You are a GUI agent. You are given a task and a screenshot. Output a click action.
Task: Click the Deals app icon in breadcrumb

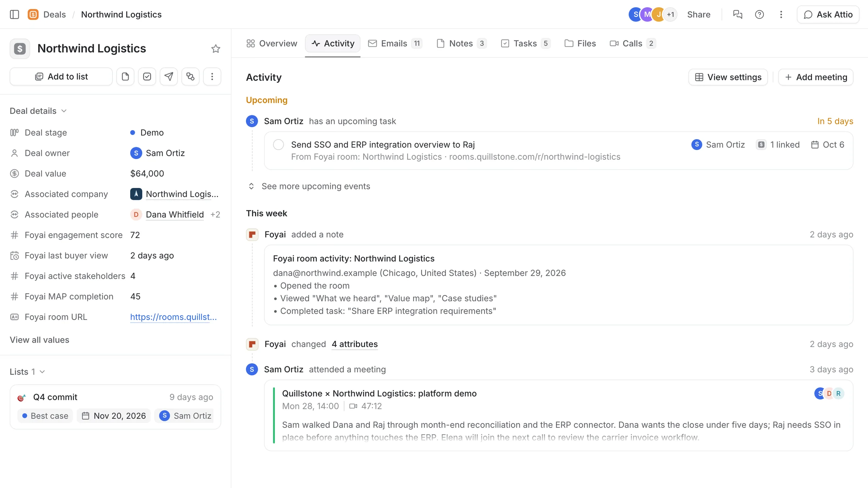point(33,14)
